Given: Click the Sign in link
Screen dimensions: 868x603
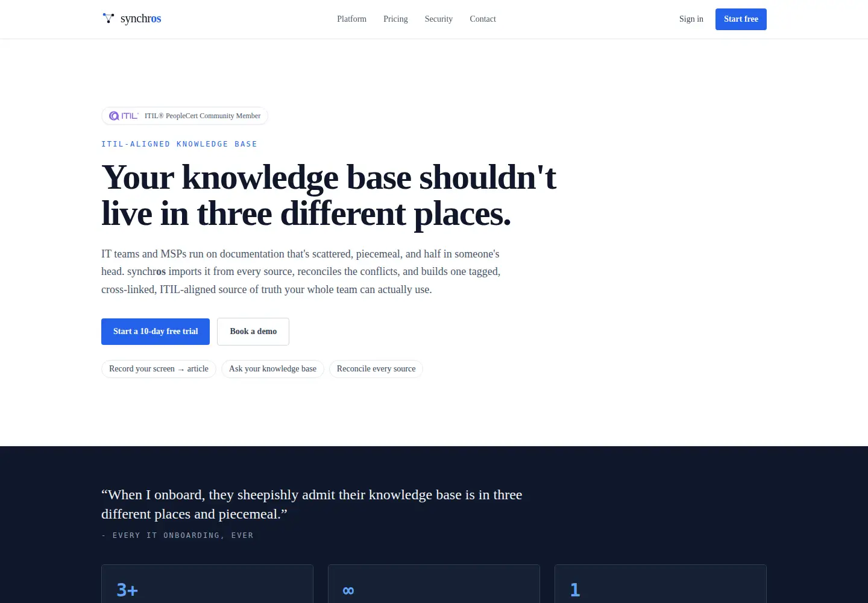Looking at the screenshot, I should click(691, 19).
